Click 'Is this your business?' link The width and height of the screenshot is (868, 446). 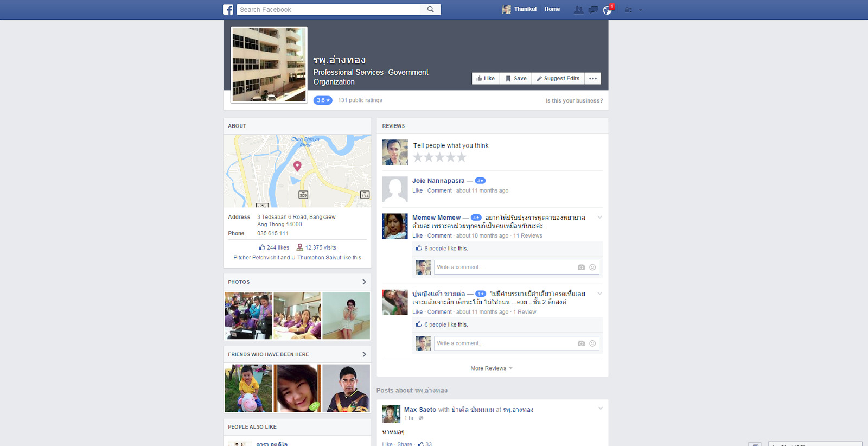(x=574, y=101)
